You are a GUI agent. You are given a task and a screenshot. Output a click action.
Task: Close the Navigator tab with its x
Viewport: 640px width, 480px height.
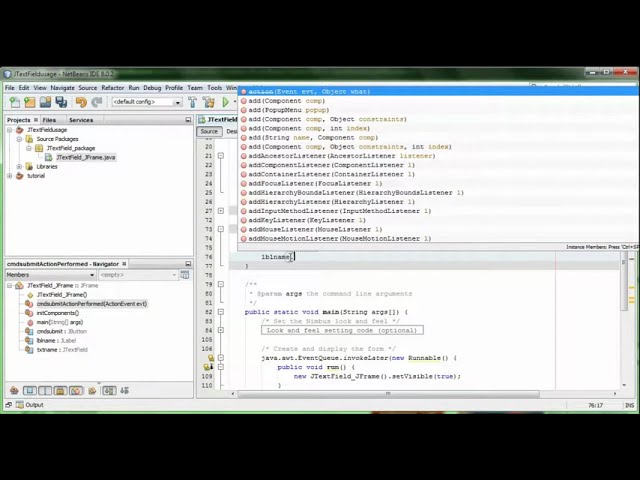[124, 264]
